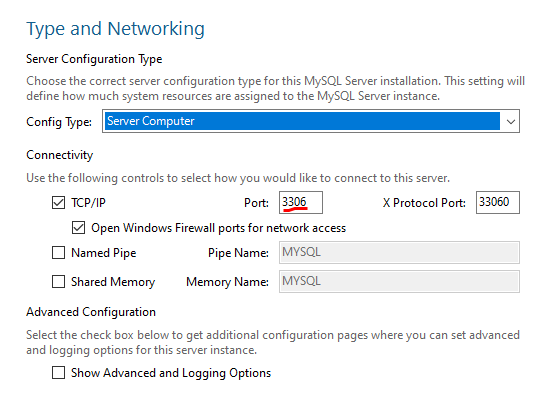Click the Type and Networking heading

[x=115, y=29]
